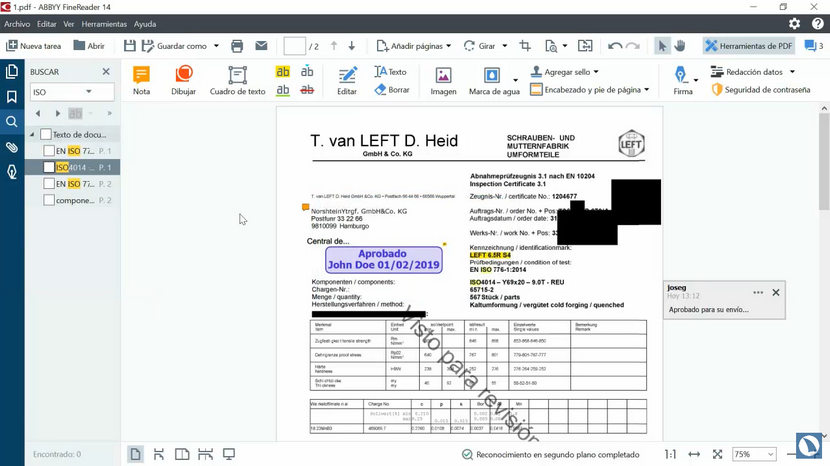The height and width of the screenshot is (466, 830).
Task: Go to previous search result
Action: point(38,113)
